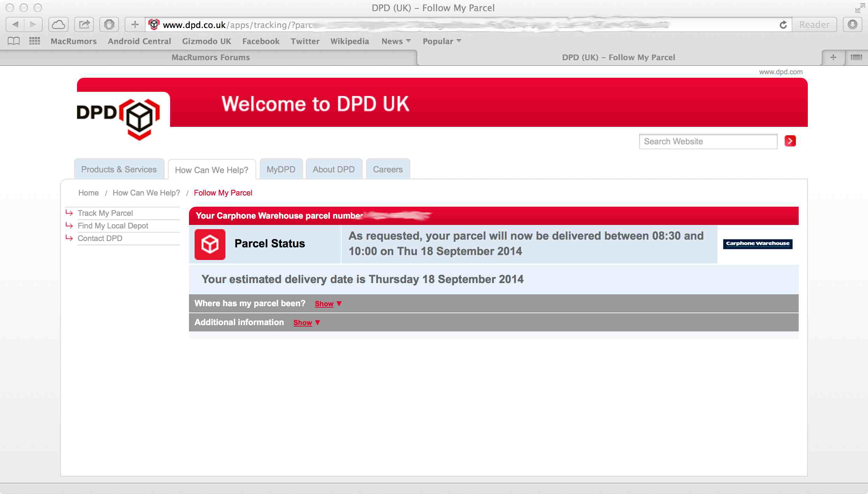Open Twitter bookmark
The width and height of the screenshot is (868, 494).
tap(305, 41)
